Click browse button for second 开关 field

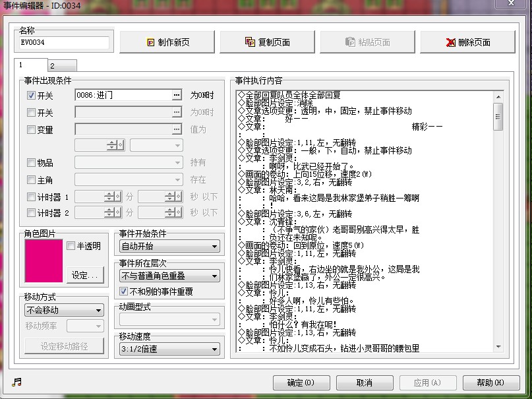(177, 112)
